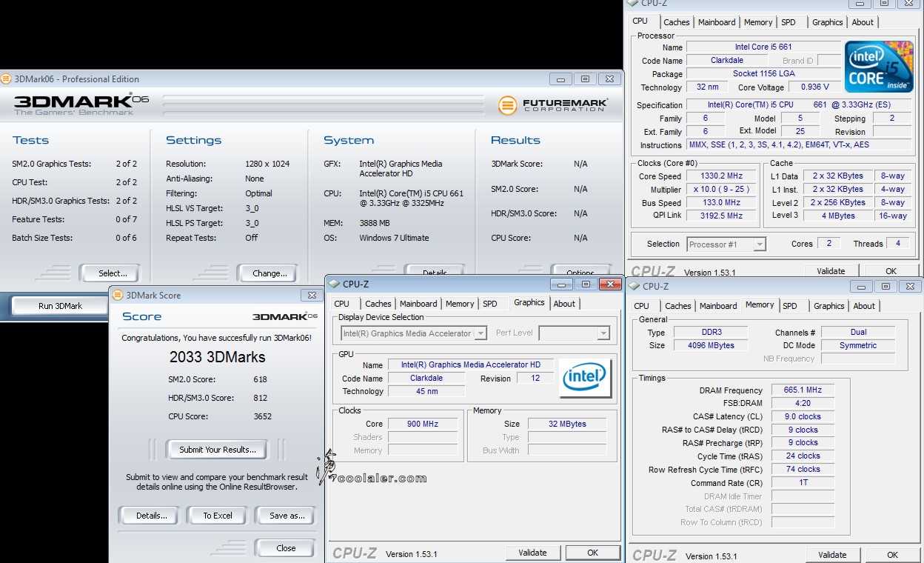Click the Socket 1156 LGA package field
Viewport: 924px width, 563px height.
coord(763,74)
